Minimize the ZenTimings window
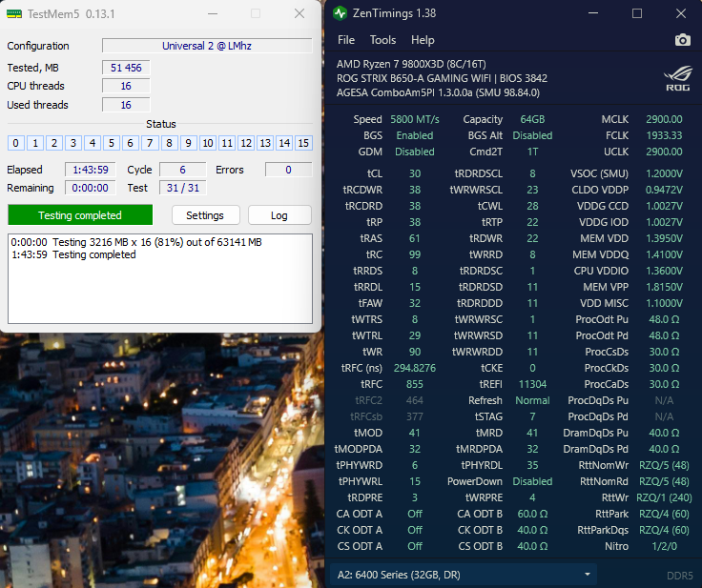The height and width of the screenshot is (588, 702). pyautogui.click(x=594, y=13)
